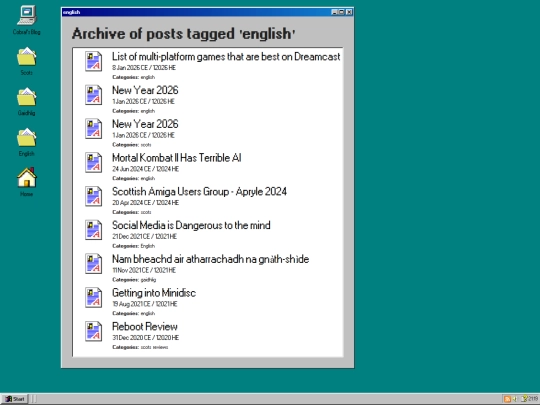Click the Categories line under Mortal Kombat II

point(134,178)
